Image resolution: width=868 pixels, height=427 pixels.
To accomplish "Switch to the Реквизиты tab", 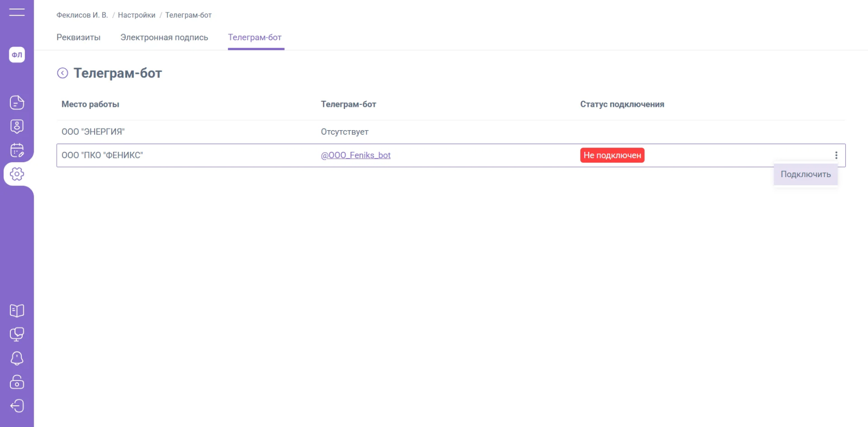I will (x=79, y=38).
